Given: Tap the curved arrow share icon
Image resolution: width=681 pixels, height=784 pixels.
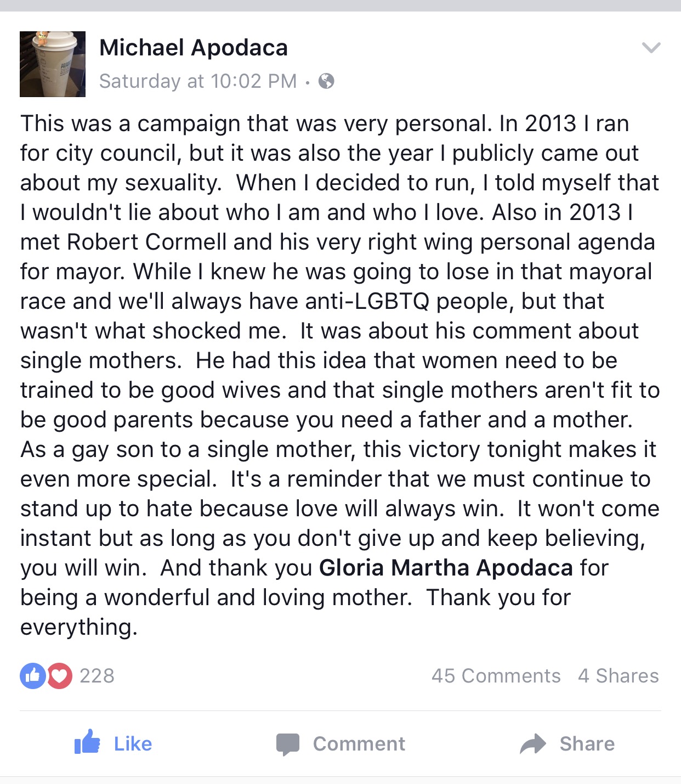Looking at the screenshot, I should click(x=532, y=744).
